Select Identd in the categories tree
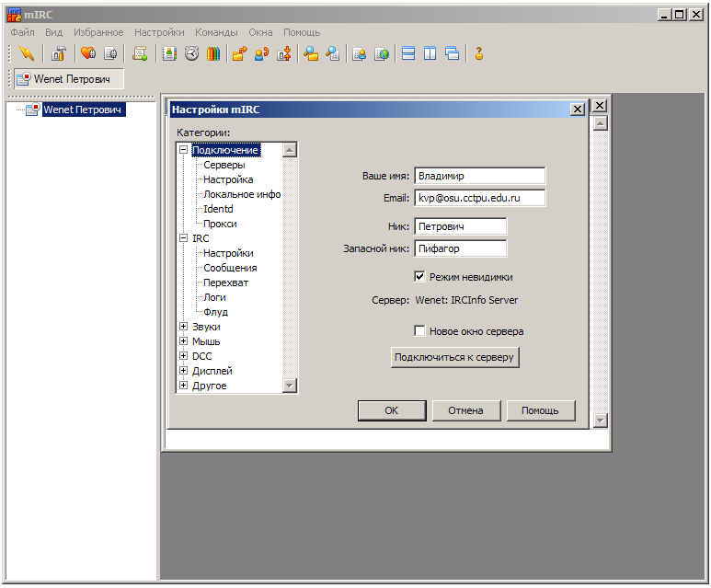 218,209
